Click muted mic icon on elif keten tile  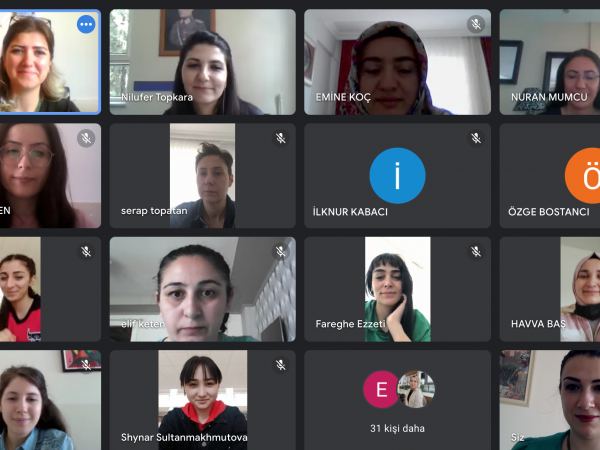(x=281, y=251)
